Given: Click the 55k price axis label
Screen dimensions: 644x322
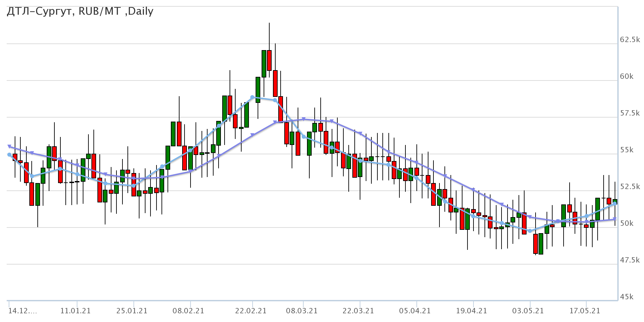Looking at the screenshot, I should (x=626, y=150).
